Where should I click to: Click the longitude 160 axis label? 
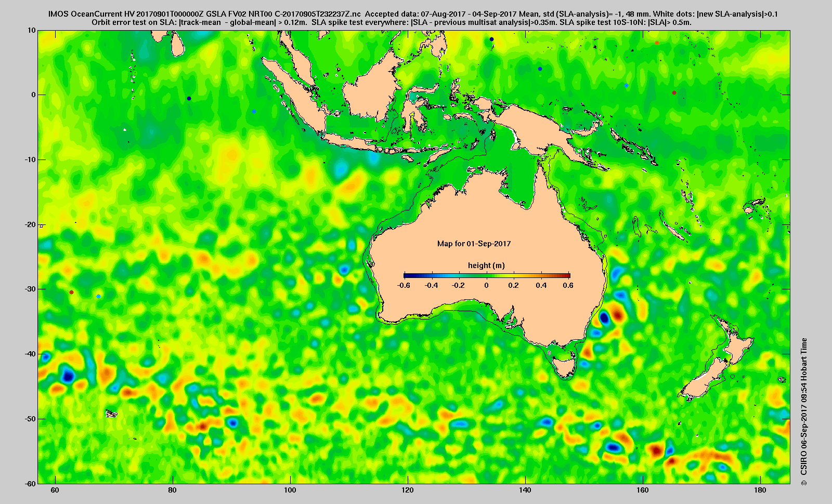[642, 490]
